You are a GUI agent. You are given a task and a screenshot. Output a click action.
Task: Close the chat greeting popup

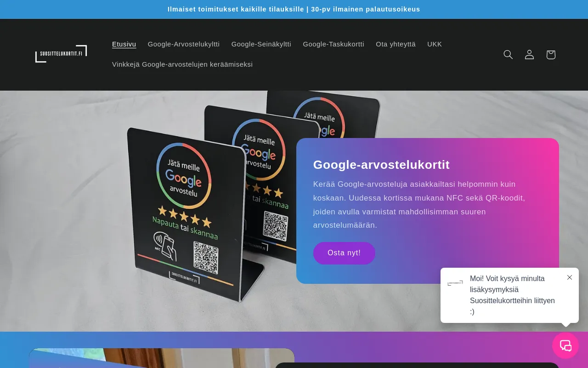(x=570, y=277)
